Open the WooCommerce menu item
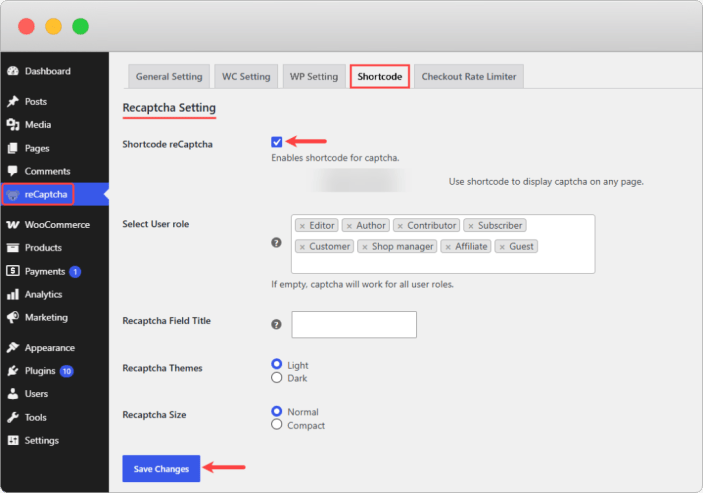 57,225
